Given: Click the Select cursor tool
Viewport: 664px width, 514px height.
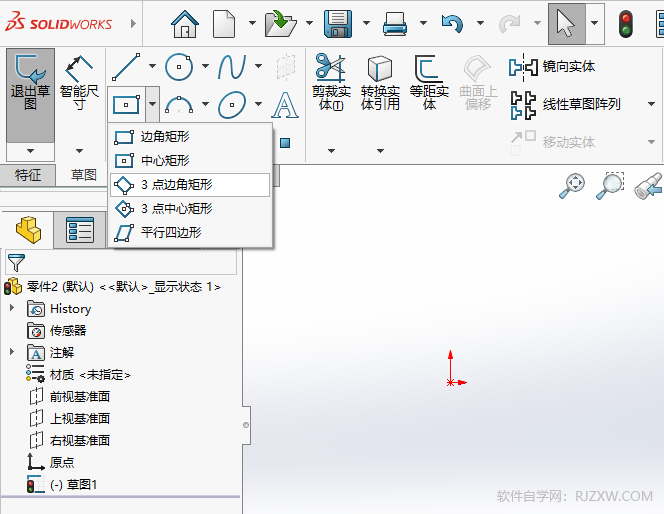Looking at the screenshot, I should (566, 24).
